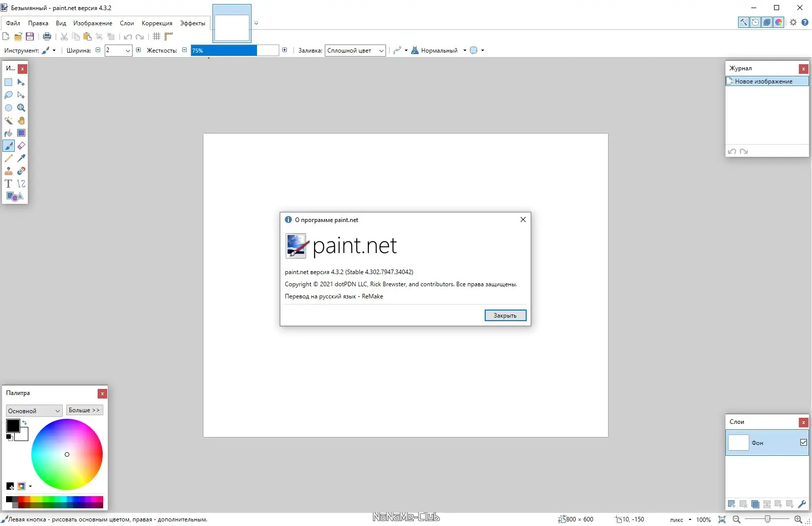Select the Clone Stamp tool

[9, 171]
